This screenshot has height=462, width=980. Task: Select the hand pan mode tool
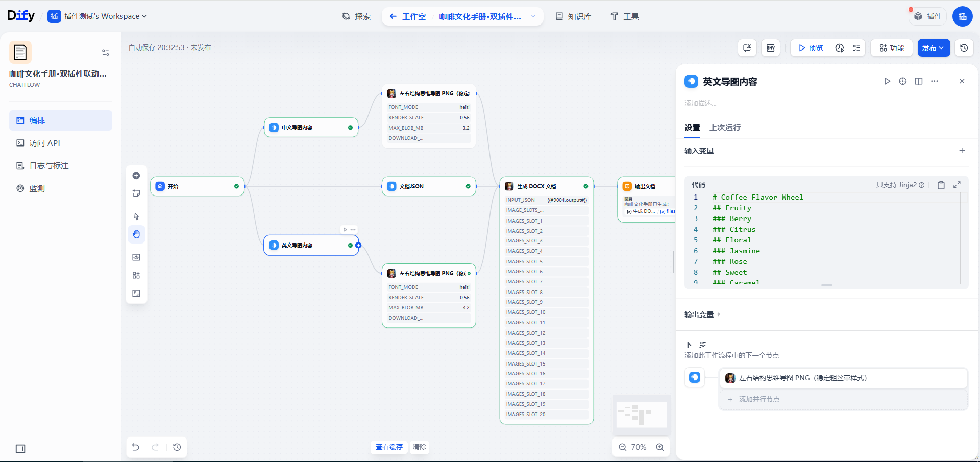point(136,234)
